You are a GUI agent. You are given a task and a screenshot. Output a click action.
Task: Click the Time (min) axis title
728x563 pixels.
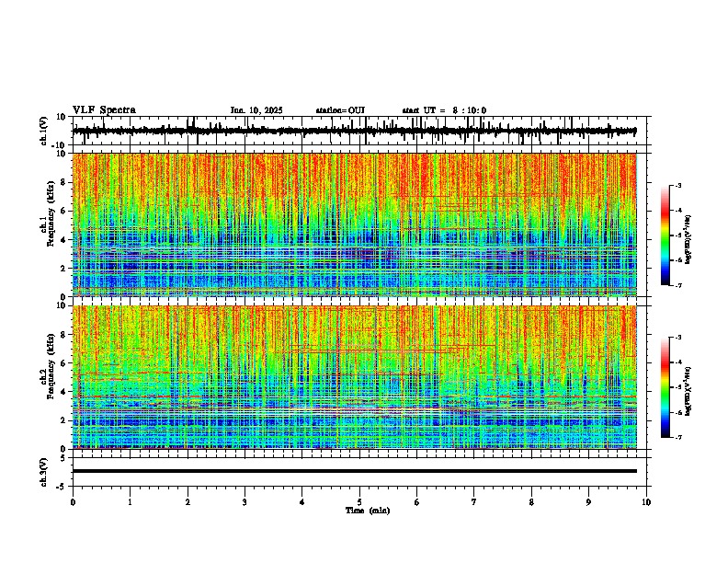368,511
